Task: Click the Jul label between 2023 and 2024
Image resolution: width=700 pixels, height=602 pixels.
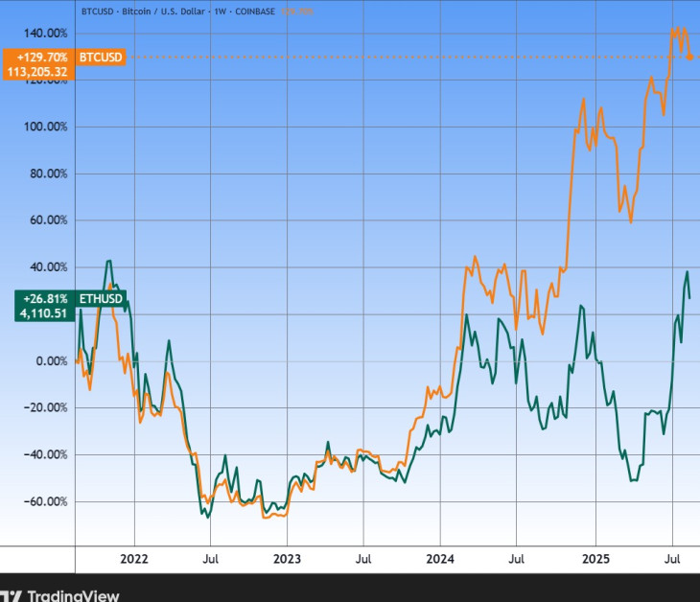Action: (x=363, y=559)
